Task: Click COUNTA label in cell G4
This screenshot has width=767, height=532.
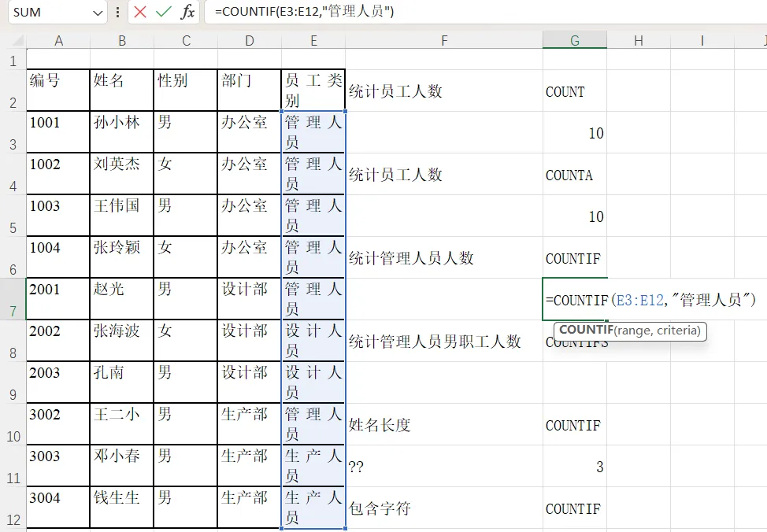Action: [569, 175]
